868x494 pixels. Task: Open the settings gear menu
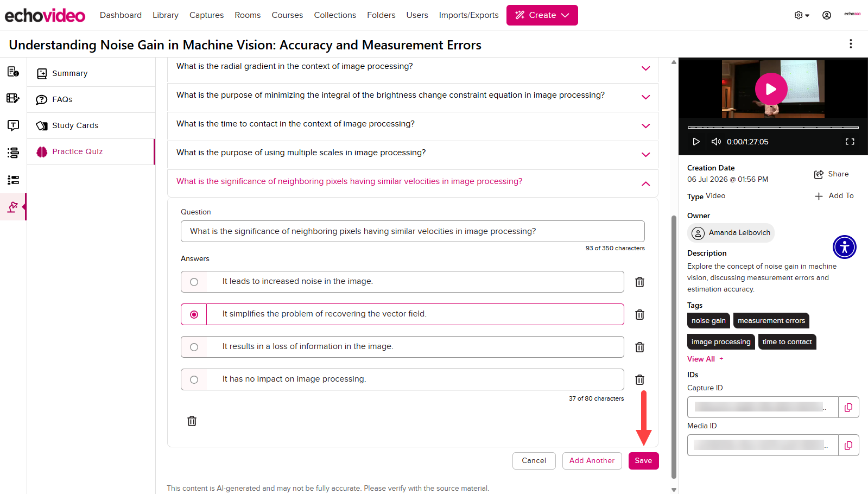802,15
